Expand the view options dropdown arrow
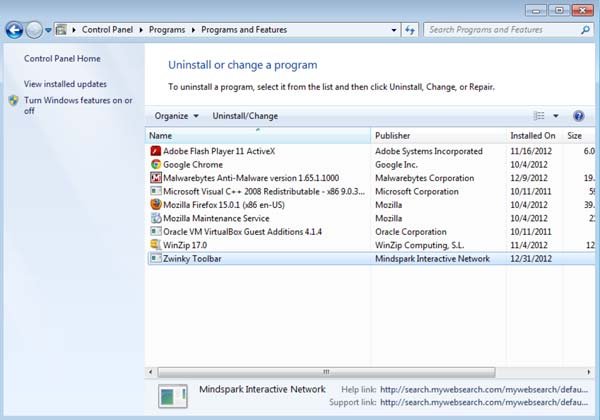 pos(556,116)
